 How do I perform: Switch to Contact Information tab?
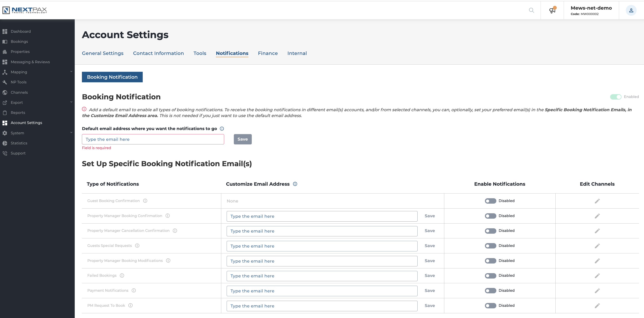click(158, 53)
